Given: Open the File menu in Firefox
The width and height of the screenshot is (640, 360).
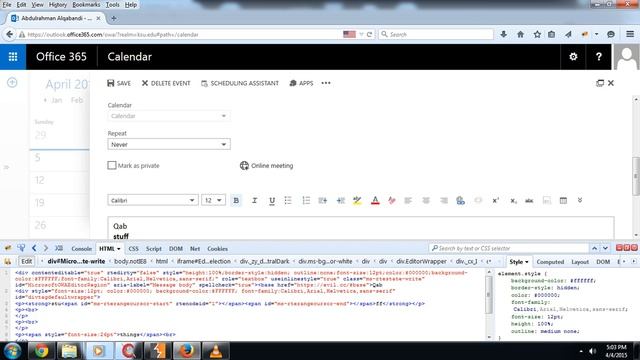Looking at the screenshot, I should pyautogui.click(x=7, y=4).
